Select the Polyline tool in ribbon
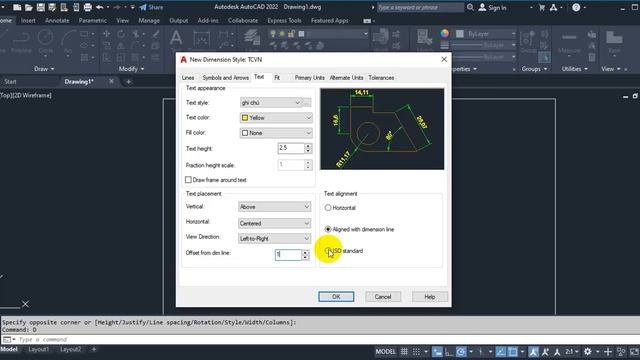Viewport: 640px width, 360px height. [21, 42]
